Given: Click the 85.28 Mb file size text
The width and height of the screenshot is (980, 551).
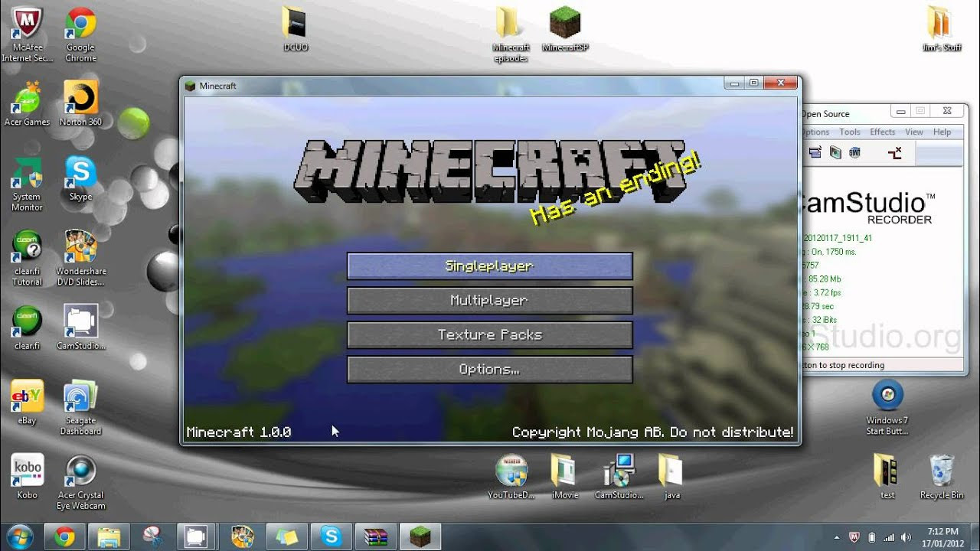Looking at the screenshot, I should click(x=825, y=279).
